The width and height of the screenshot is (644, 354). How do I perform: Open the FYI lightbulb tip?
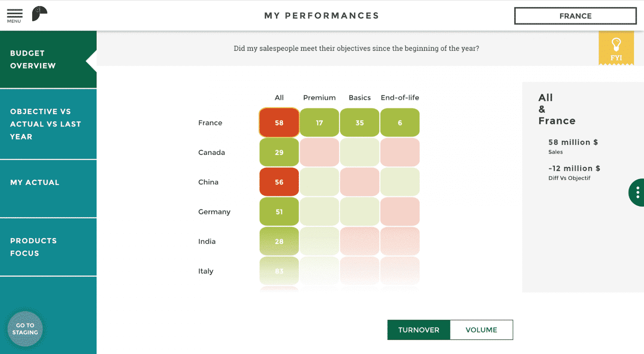coord(616,48)
